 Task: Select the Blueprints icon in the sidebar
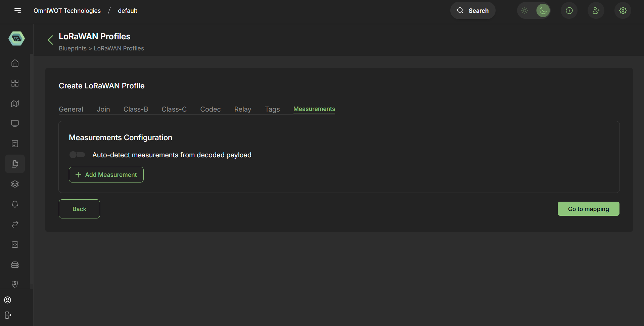pyautogui.click(x=15, y=164)
